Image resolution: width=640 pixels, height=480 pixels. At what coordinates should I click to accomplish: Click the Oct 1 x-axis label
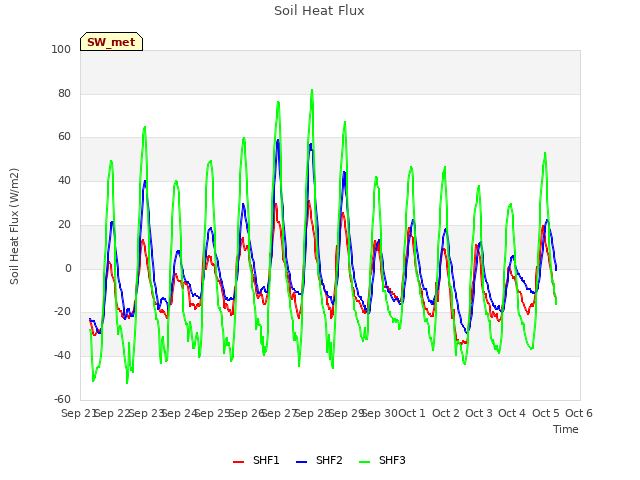click(x=412, y=413)
